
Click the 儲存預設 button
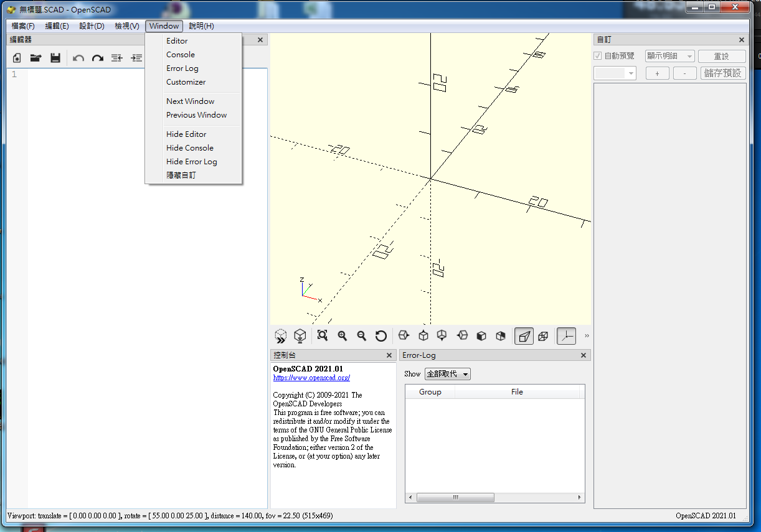723,73
